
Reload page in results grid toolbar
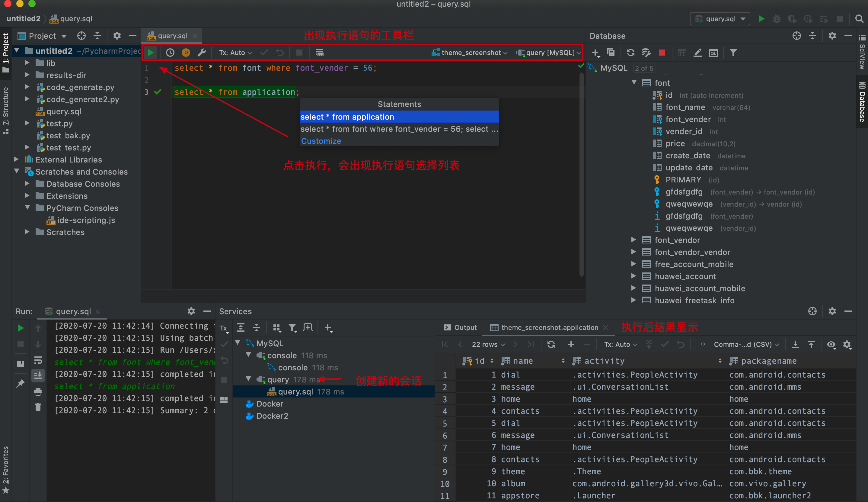(551, 344)
